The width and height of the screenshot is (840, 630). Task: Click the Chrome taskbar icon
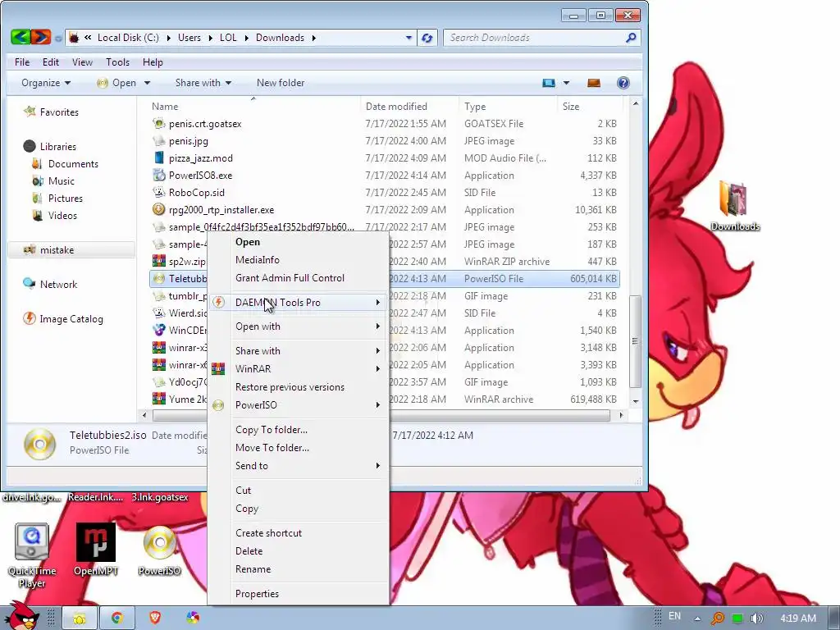116,618
